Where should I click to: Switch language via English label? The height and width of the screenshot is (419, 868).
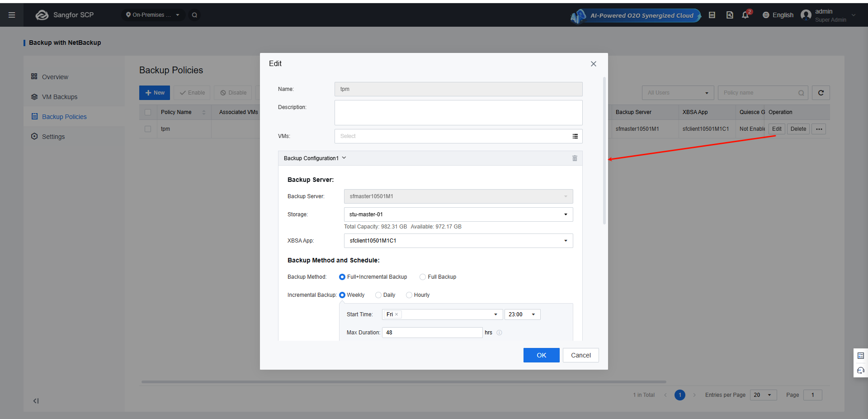click(783, 15)
